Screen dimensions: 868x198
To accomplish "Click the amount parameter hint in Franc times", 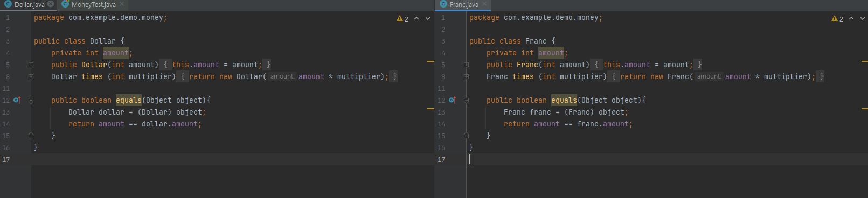I will (709, 76).
